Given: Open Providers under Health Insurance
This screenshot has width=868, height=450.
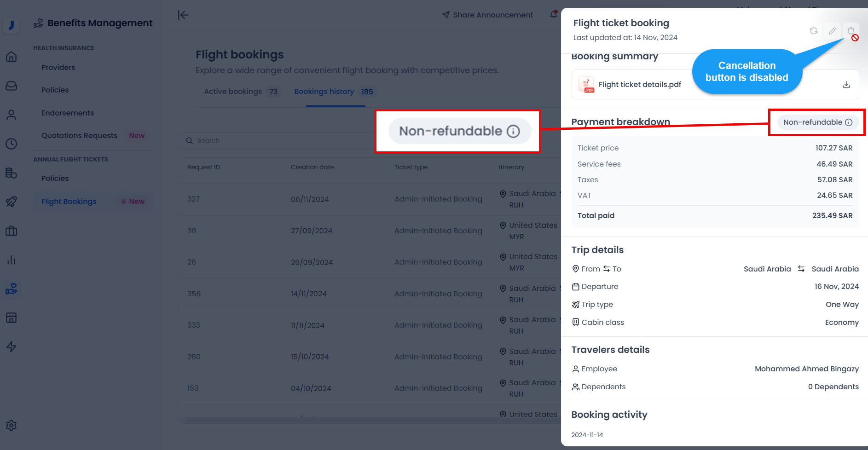Looking at the screenshot, I should (58, 68).
